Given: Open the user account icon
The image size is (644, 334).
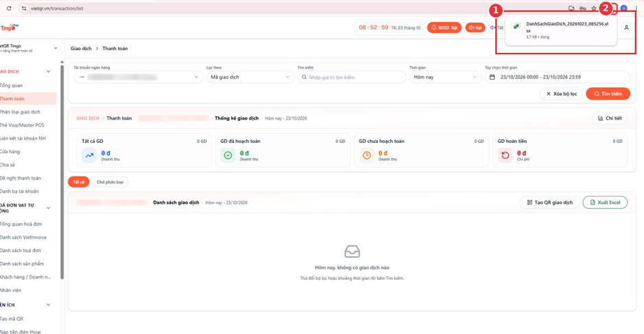Looking at the screenshot, I should [626, 27].
